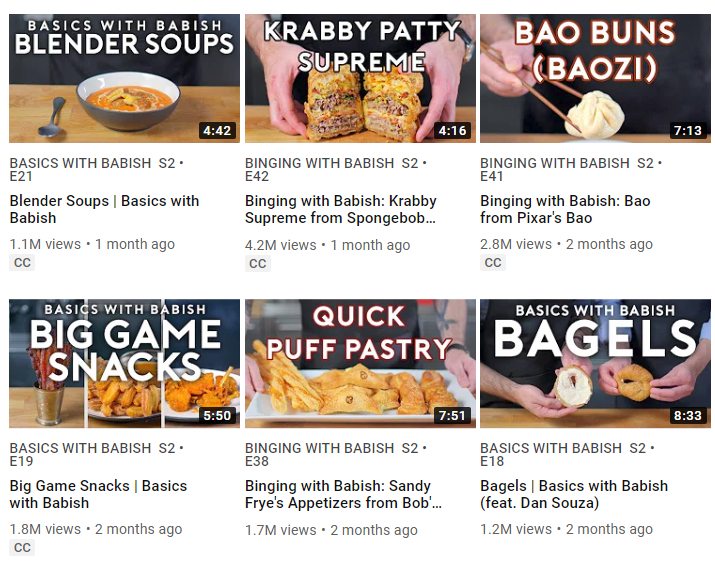Open title 'Binging with Babish: Bao from Pixar's Bao'
Screen dimensions: 715x563
tap(565, 209)
